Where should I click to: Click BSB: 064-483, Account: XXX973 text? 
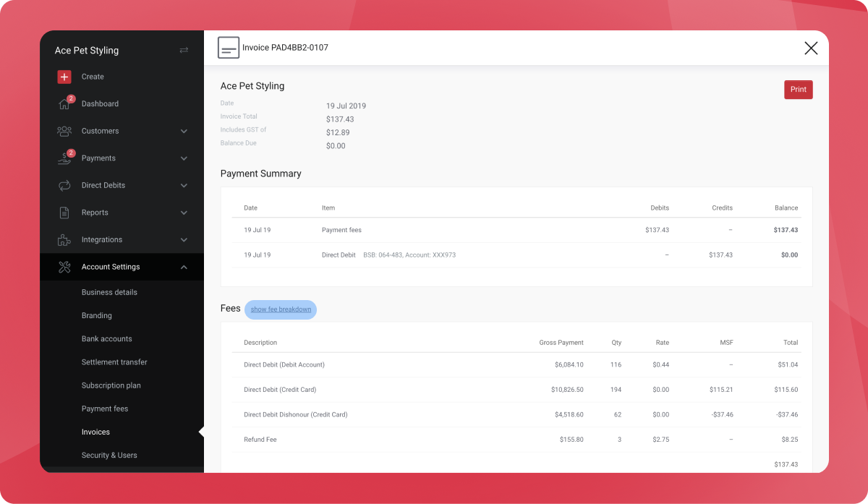click(409, 255)
